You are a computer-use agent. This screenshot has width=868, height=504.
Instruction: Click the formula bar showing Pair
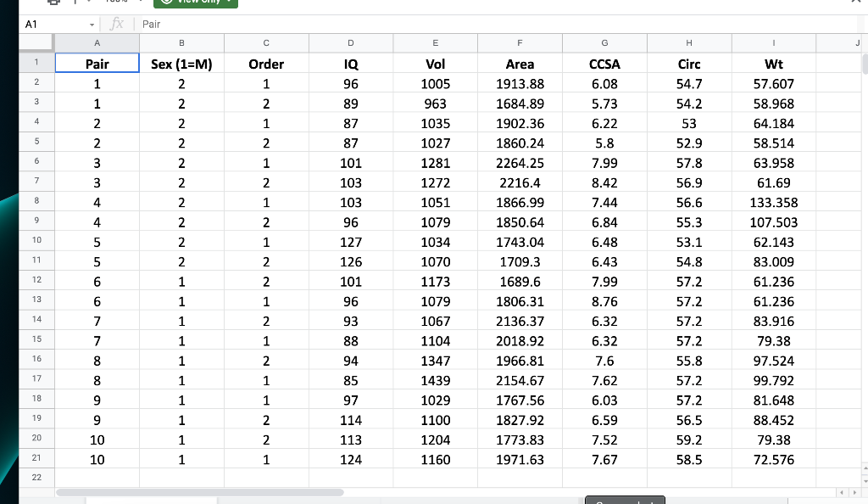pyautogui.click(x=498, y=25)
